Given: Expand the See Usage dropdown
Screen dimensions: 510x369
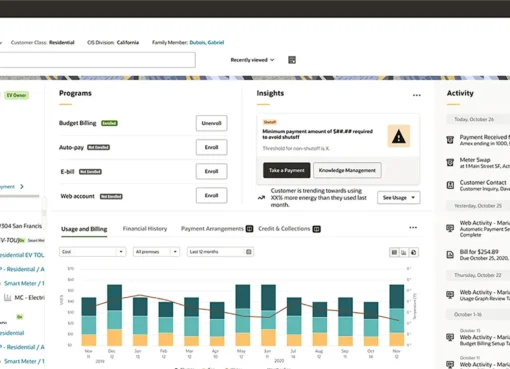Looking at the screenshot, I should [399, 198].
